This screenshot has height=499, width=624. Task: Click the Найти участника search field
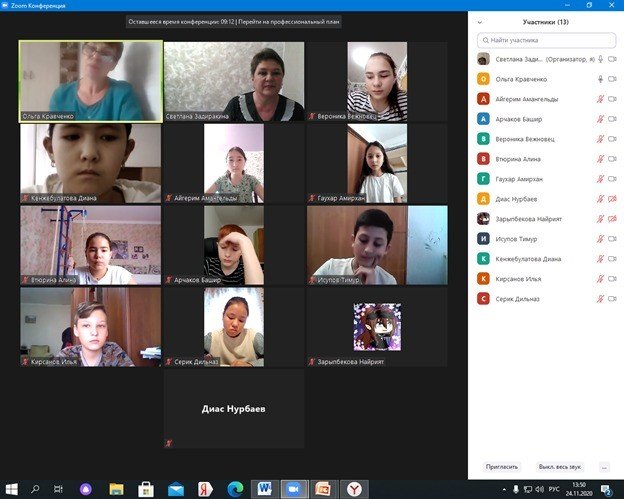point(545,40)
